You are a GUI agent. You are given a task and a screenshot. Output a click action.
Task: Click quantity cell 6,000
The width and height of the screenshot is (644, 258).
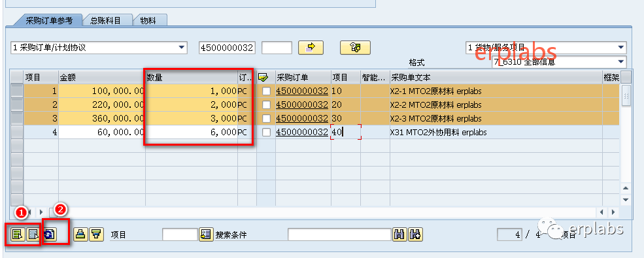tap(192, 133)
